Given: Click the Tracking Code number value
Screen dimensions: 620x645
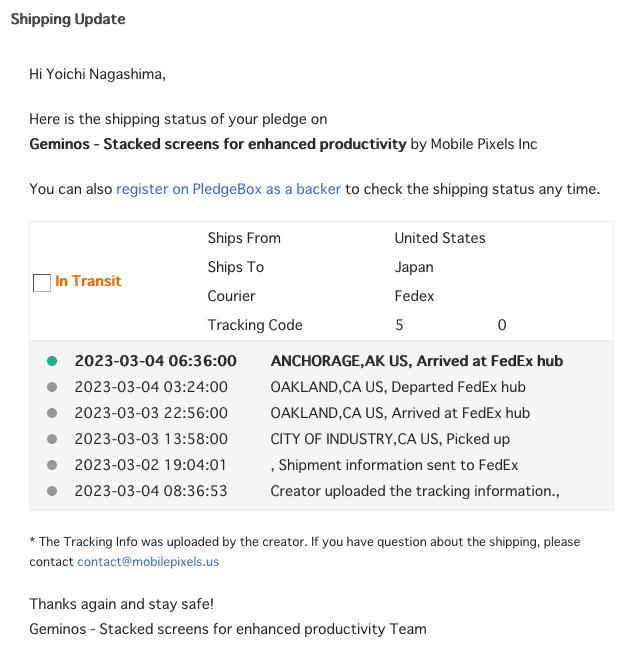Looking at the screenshot, I should 450,325.
